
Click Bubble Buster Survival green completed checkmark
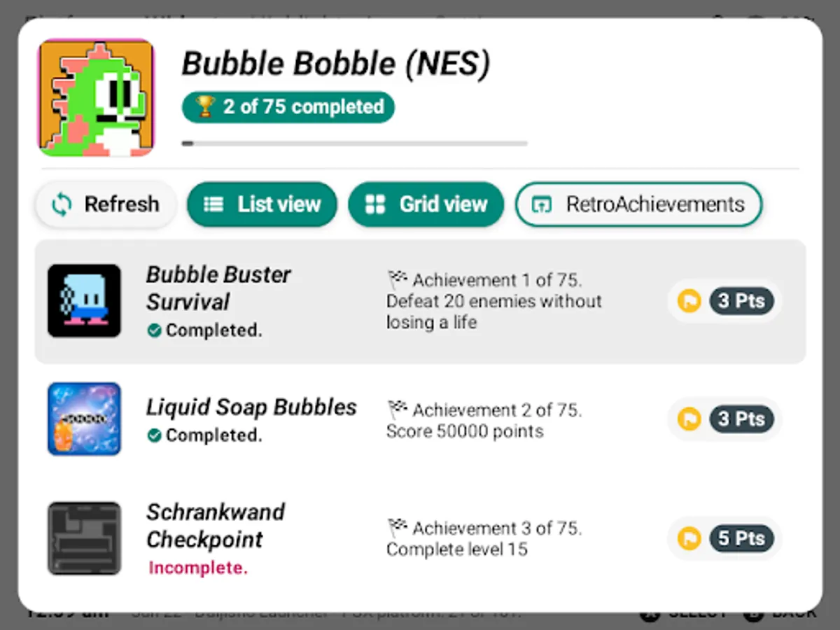[x=155, y=330]
